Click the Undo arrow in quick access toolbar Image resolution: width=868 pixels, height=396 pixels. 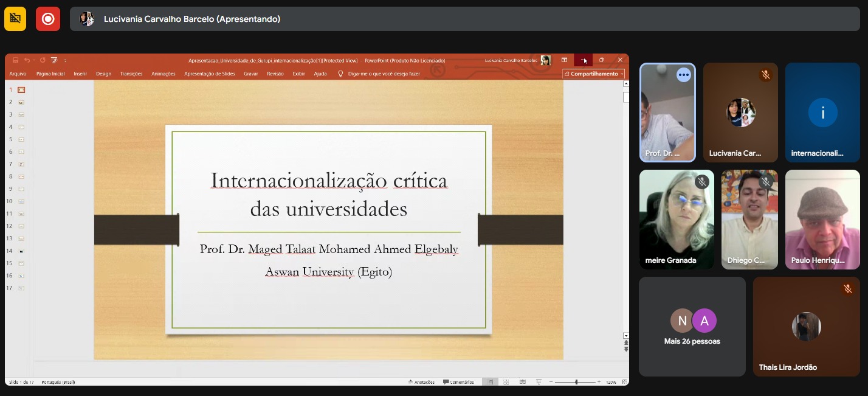click(27, 60)
